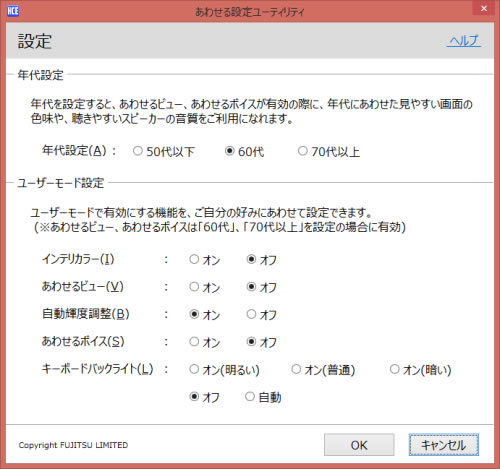Click the キャンセル button
Viewport: 500px width, 469px height.
click(444, 445)
